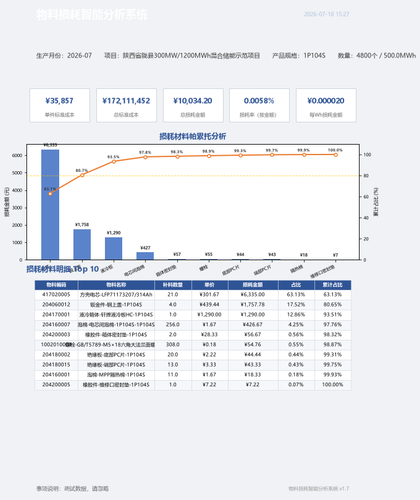The image size is (420, 500).
Task: Click the cumulative share 80.65%
Action: [333, 305]
